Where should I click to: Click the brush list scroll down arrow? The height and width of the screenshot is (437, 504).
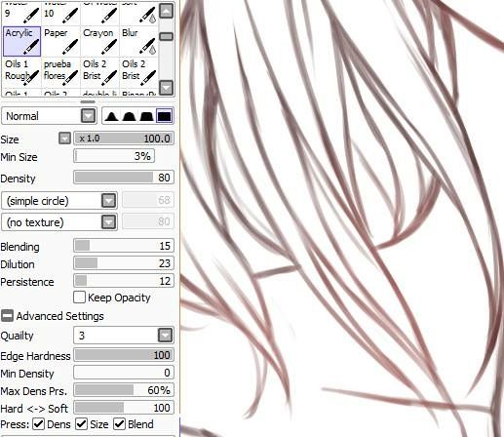(167, 88)
